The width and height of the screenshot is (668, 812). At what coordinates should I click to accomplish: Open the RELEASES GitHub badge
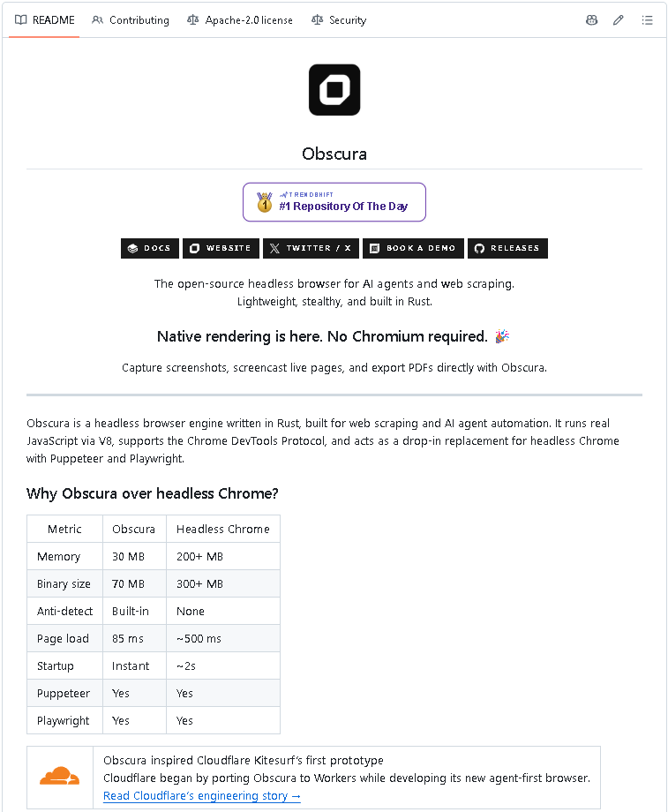[507, 248]
